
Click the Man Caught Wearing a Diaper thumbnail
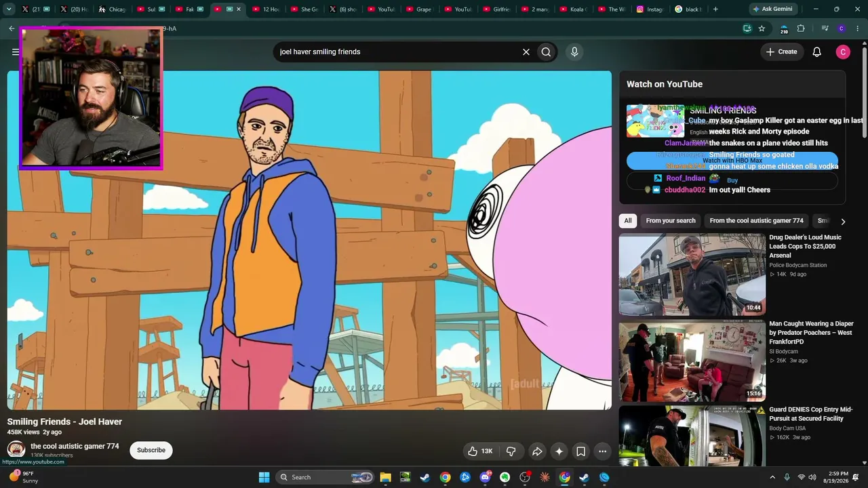coord(692,361)
